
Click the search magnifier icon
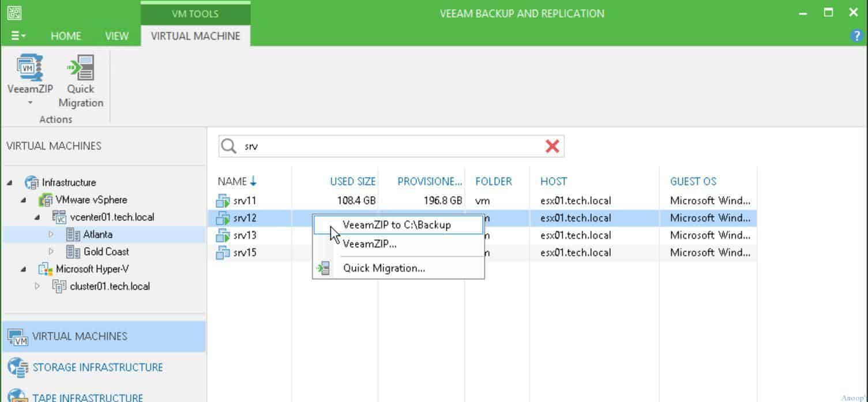pyautogui.click(x=229, y=146)
